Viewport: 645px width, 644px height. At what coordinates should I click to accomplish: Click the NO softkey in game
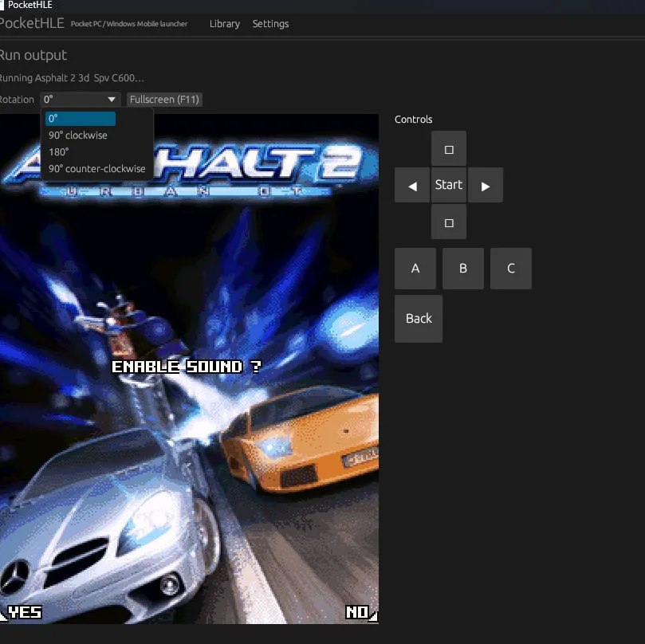click(x=357, y=612)
